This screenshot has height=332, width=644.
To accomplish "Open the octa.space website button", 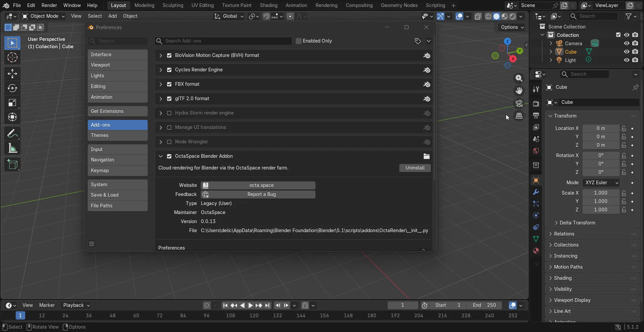I will point(258,185).
